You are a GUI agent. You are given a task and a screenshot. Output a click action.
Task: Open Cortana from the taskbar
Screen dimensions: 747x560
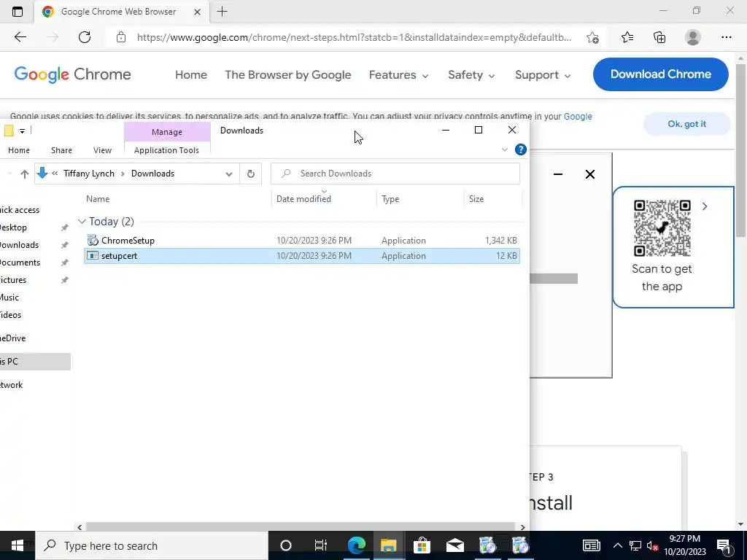(x=285, y=545)
